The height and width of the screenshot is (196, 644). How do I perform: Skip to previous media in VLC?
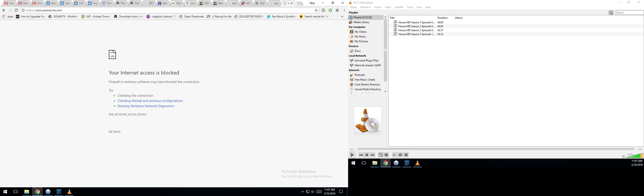click(x=361, y=155)
